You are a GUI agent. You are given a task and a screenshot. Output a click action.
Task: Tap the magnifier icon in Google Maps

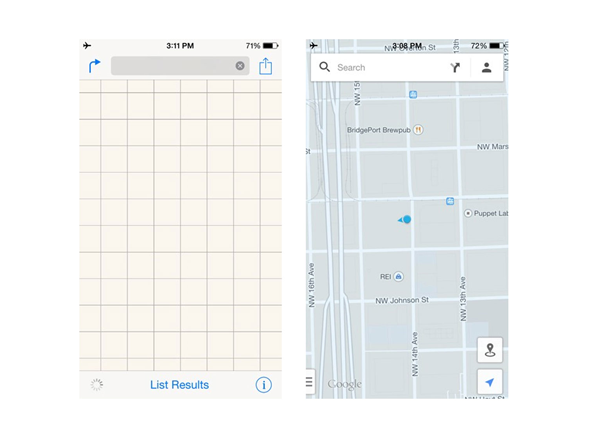(x=324, y=67)
